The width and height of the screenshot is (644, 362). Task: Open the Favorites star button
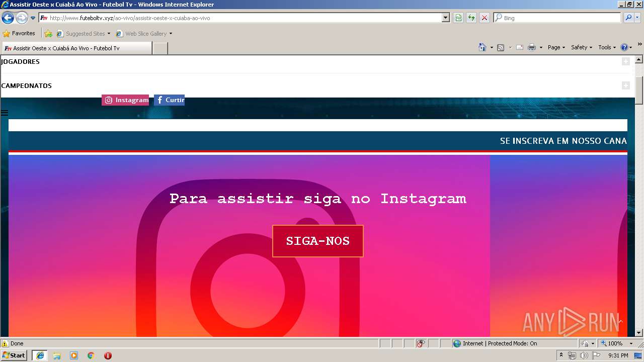tap(19, 33)
